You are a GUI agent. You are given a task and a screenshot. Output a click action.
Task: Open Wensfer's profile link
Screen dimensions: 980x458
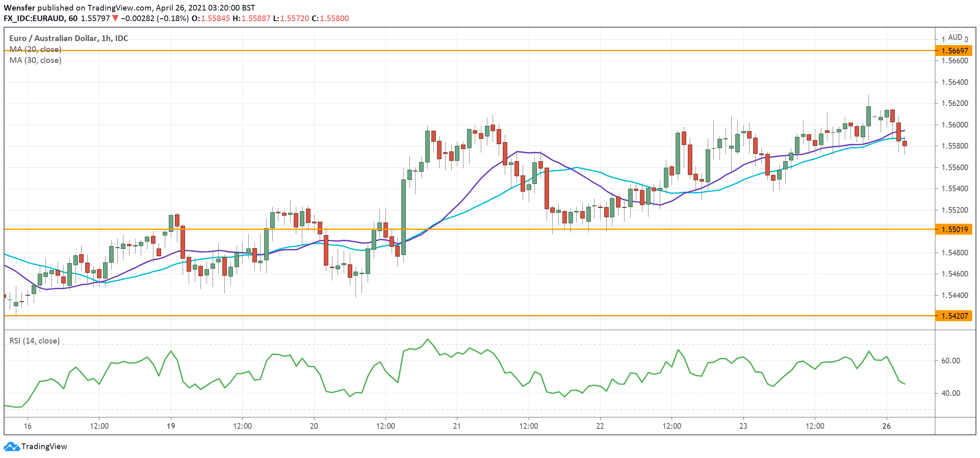pyautogui.click(x=20, y=7)
